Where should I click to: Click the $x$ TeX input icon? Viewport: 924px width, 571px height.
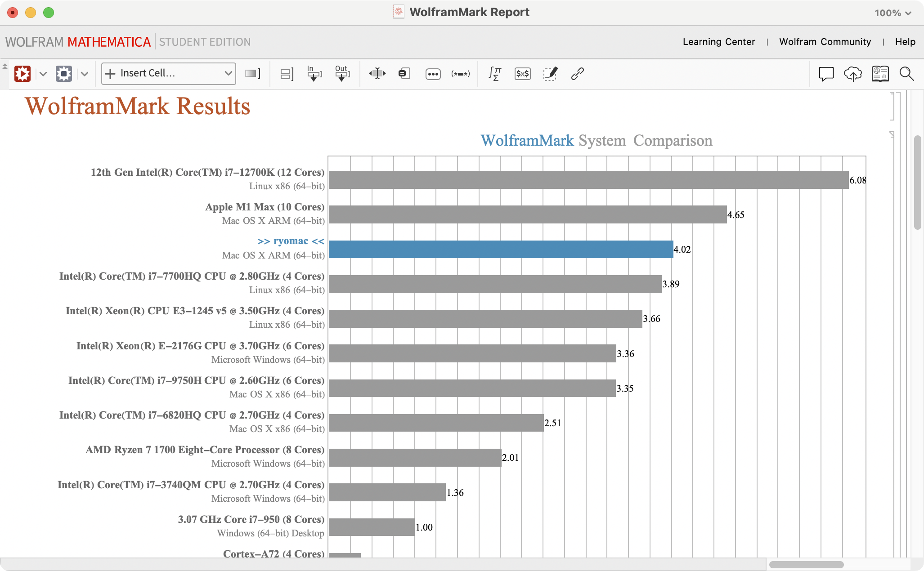pyautogui.click(x=522, y=73)
